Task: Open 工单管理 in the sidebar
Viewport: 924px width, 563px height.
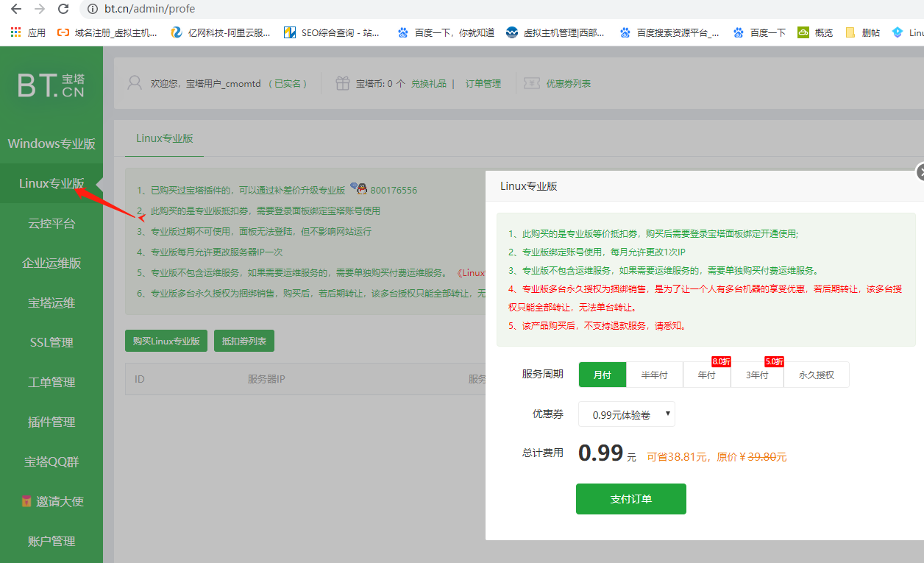Action: point(51,382)
